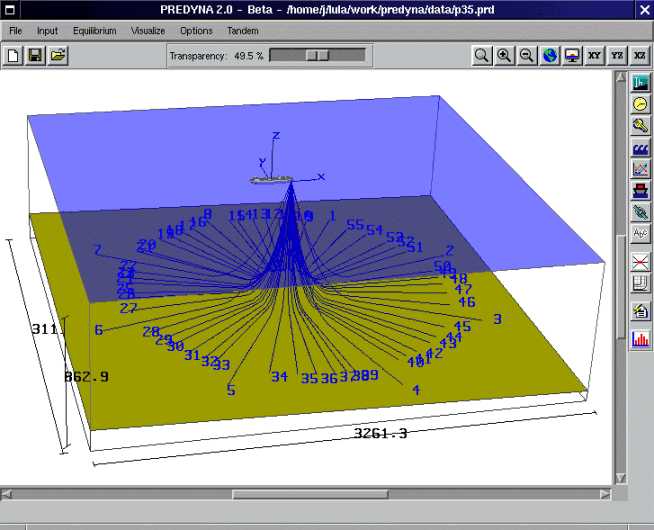Screen dimensions: 654x530
Task: Click the ship model at the water surface
Action: pos(271,179)
